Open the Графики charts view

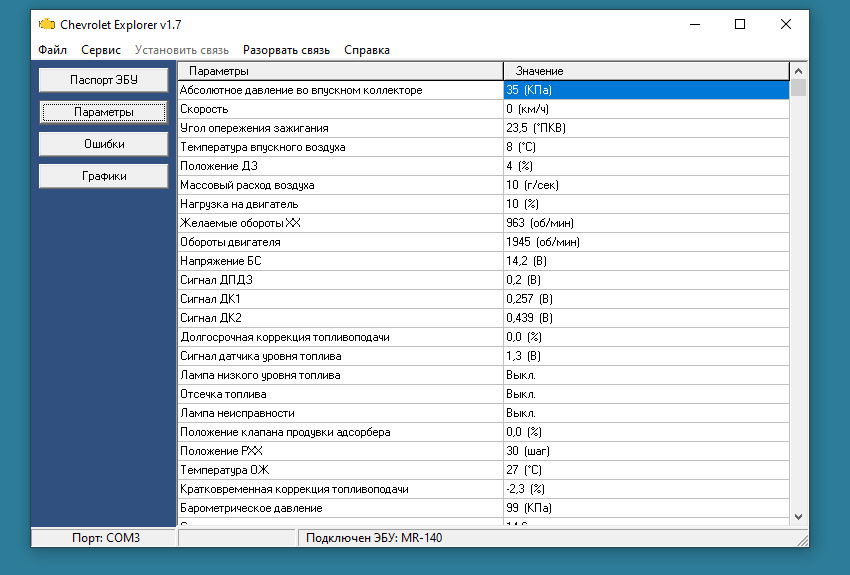(104, 176)
